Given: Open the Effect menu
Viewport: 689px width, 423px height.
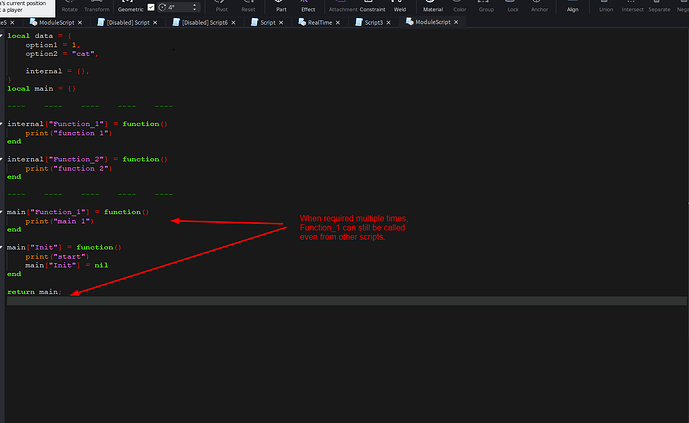Looking at the screenshot, I should pyautogui.click(x=308, y=6).
